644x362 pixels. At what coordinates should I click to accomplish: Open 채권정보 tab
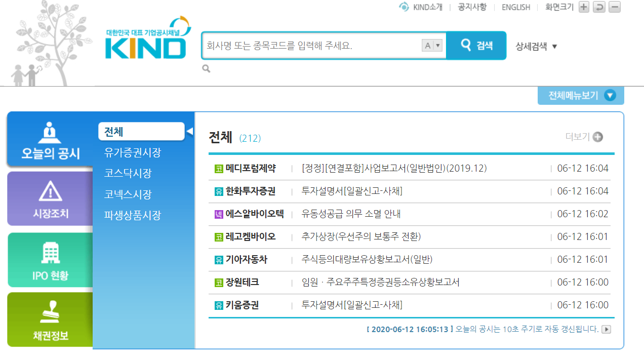[50, 320]
